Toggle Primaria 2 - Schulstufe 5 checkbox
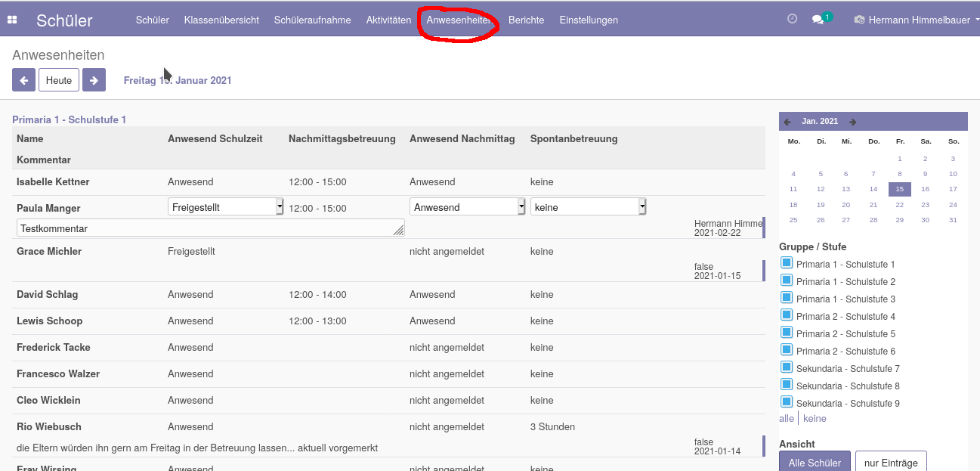The height and width of the screenshot is (471, 980). point(786,333)
